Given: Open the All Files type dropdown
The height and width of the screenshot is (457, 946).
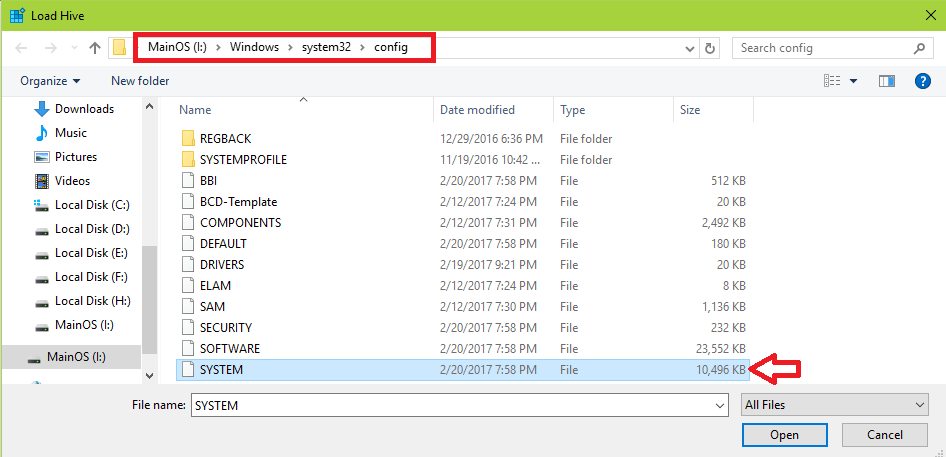Looking at the screenshot, I should [x=835, y=405].
